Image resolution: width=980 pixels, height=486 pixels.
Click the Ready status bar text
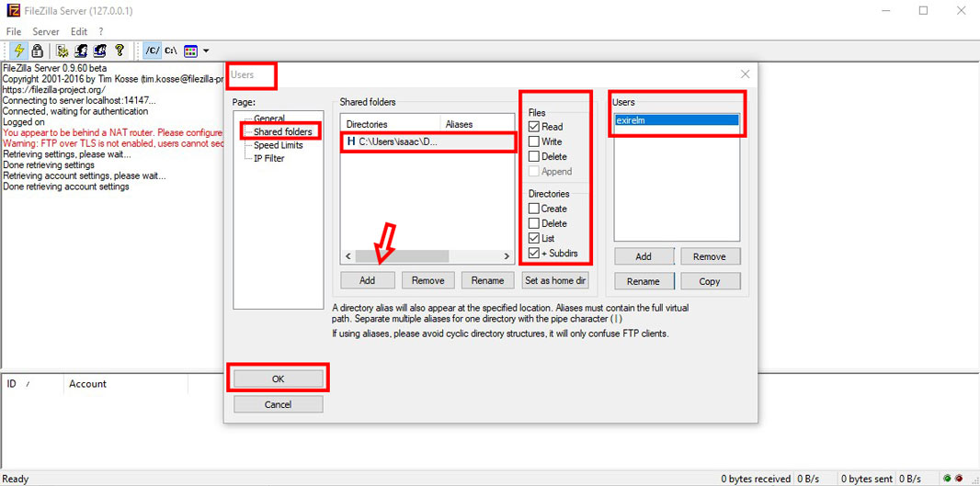point(16,480)
